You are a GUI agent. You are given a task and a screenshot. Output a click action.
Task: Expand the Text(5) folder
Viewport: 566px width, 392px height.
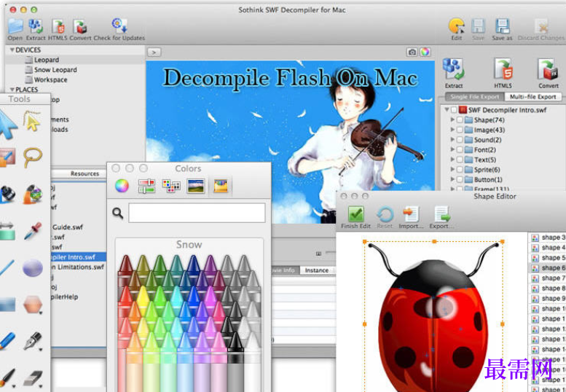click(452, 159)
